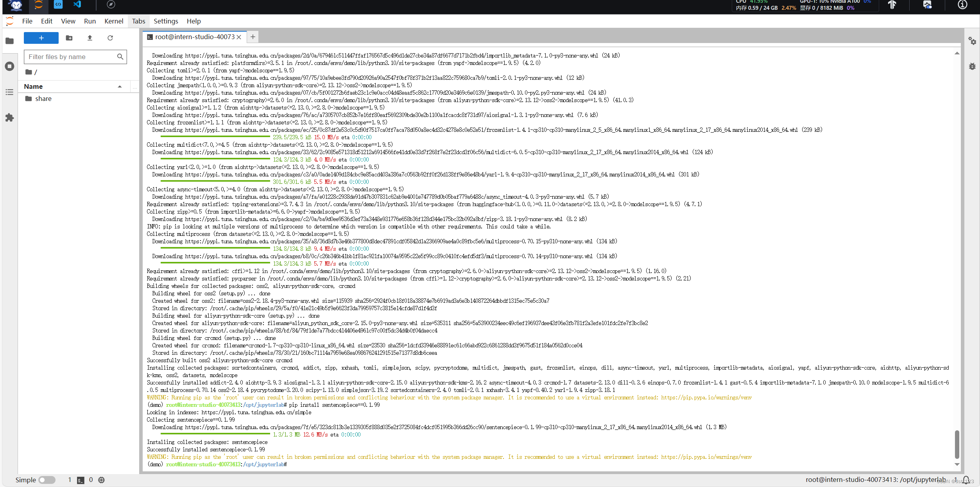This screenshot has width=980, height=487.
Task: Open the debugger bug icon panel
Action: (x=972, y=66)
